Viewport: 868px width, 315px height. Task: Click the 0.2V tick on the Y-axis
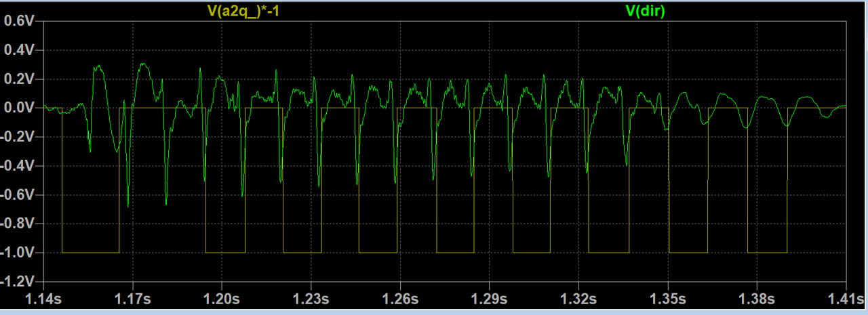tap(19, 79)
